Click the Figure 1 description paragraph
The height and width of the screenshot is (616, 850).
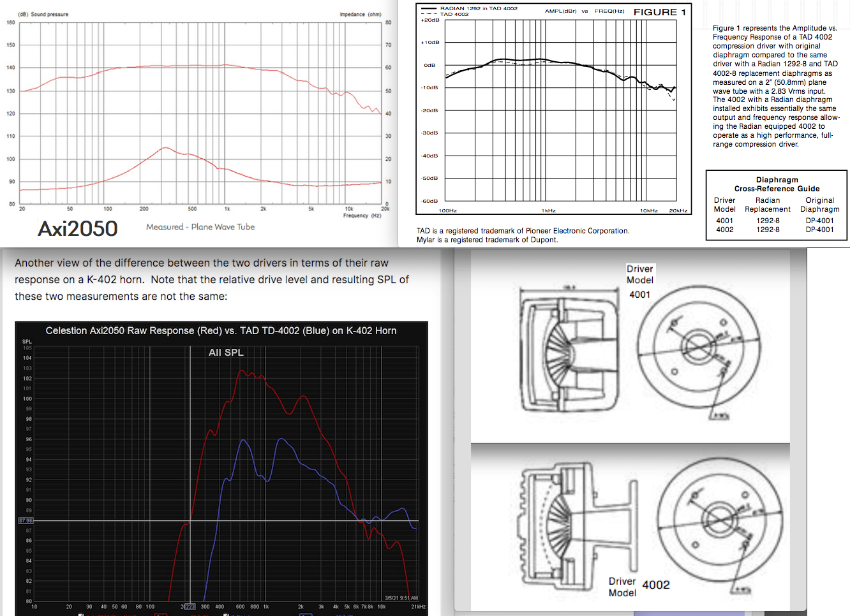[776, 86]
